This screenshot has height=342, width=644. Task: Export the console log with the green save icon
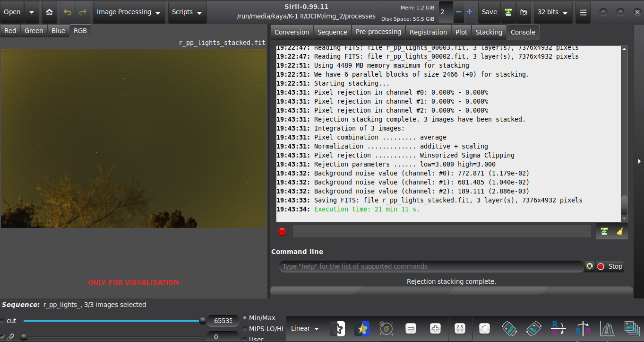click(x=604, y=231)
